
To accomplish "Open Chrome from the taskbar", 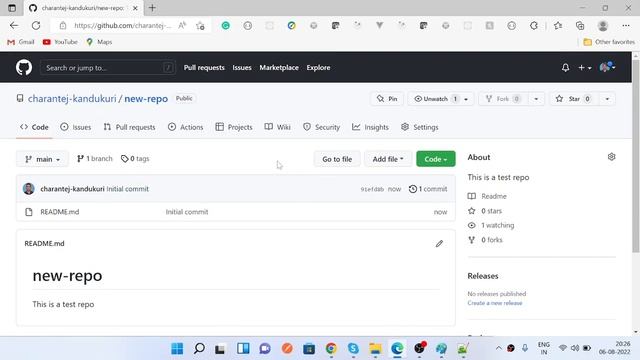I will [331, 349].
